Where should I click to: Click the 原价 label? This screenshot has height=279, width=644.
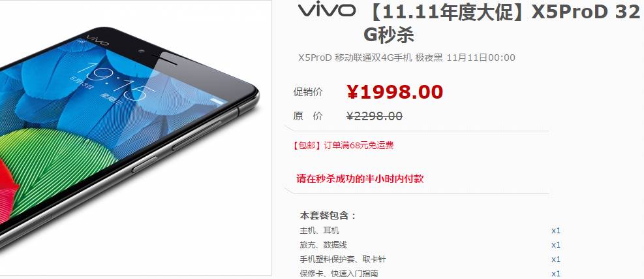307,116
